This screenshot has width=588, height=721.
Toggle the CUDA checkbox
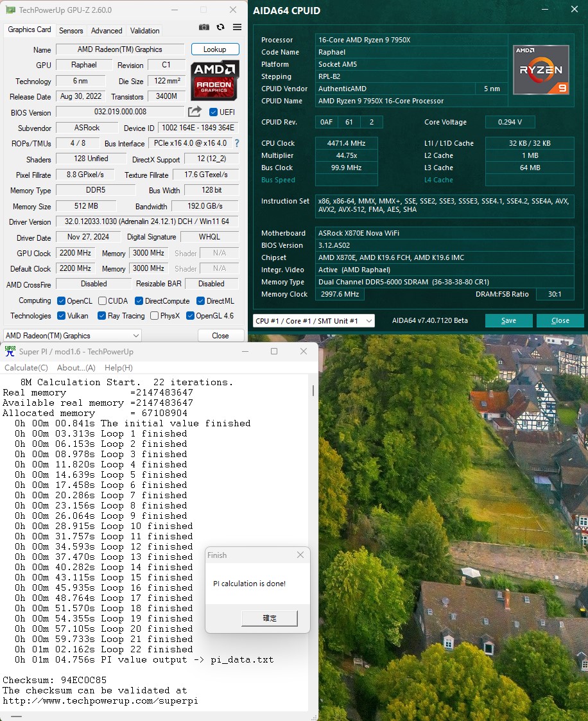click(102, 300)
